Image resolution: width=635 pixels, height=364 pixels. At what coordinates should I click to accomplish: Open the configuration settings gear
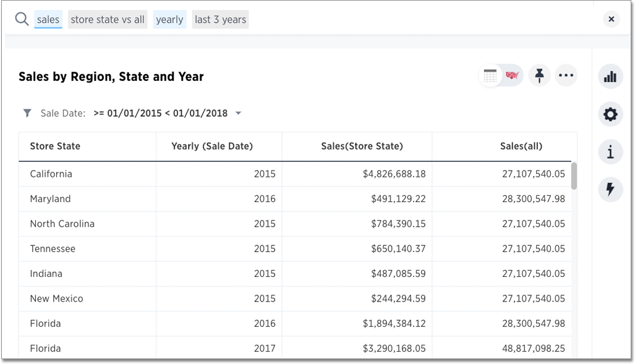point(610,114)
